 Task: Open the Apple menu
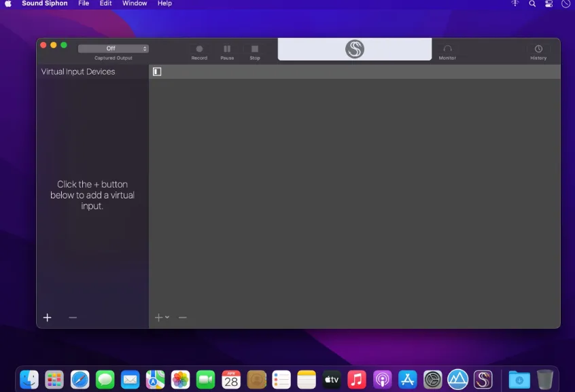8,3
